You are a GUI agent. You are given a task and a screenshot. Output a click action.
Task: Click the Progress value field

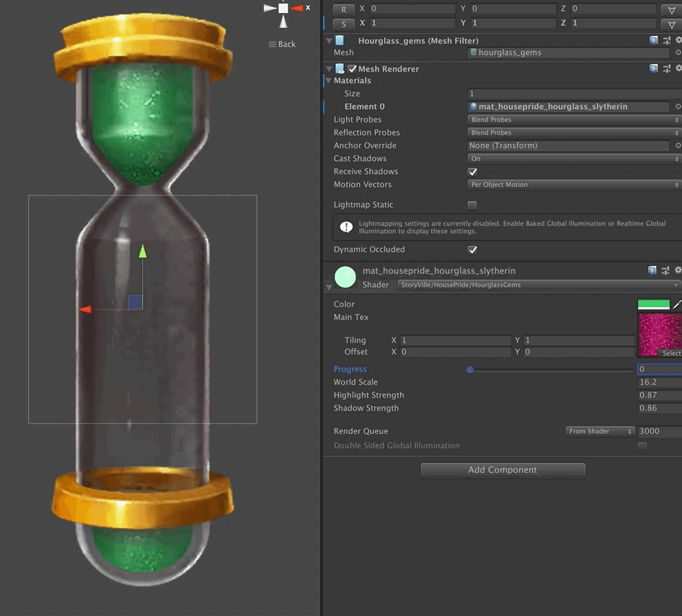[x=660, y=369]
